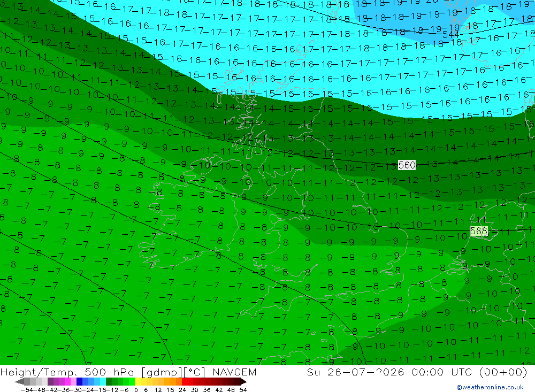
Task: Click the '-54' legend scale value
Action: coord(27,390)
